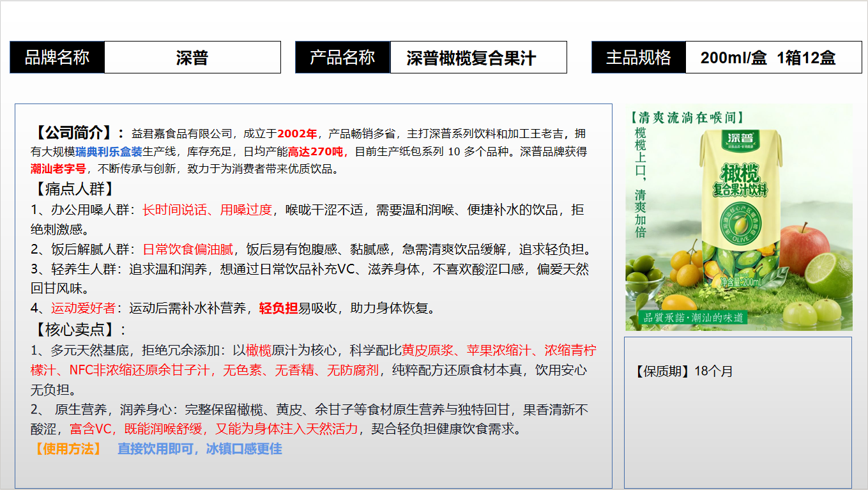Click the 品牌名称 label block
The width and height of the screenshot is (868, 490).
click(57, 57)
